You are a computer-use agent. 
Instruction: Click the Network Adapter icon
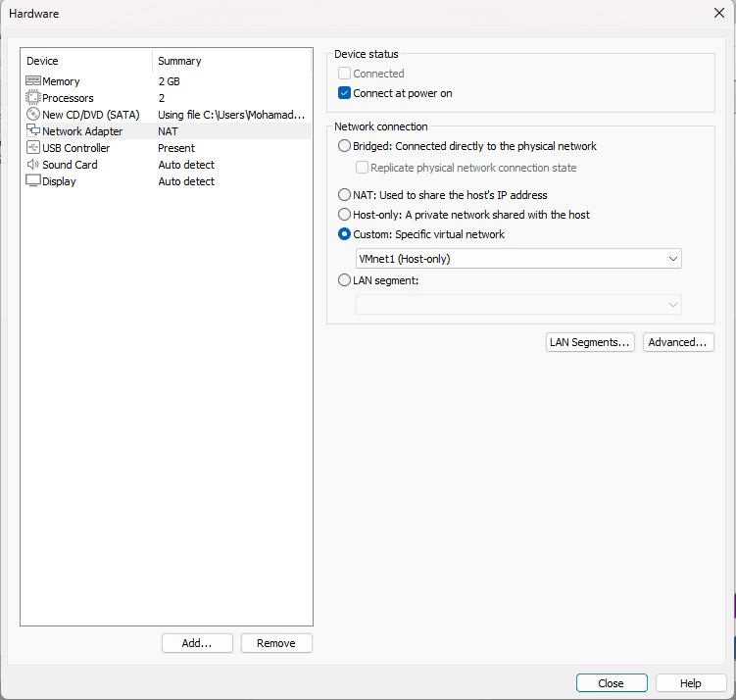coord(33,130)
